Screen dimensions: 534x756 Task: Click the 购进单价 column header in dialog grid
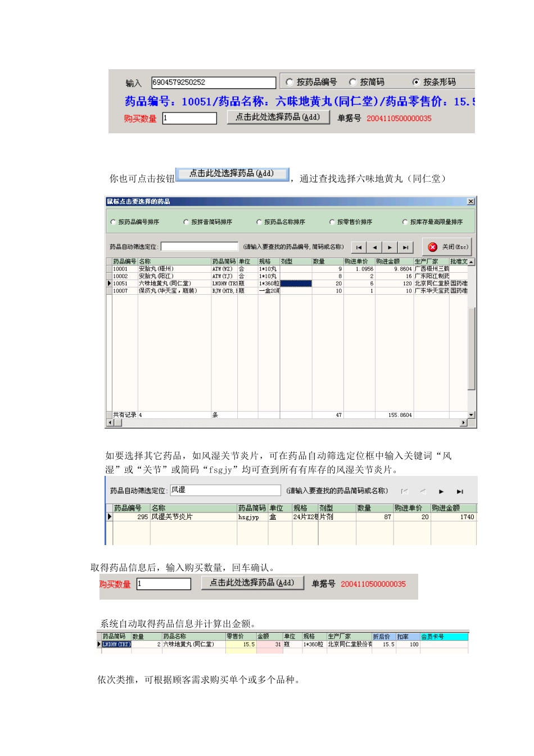pyautogui.click(x=359, y=262)
